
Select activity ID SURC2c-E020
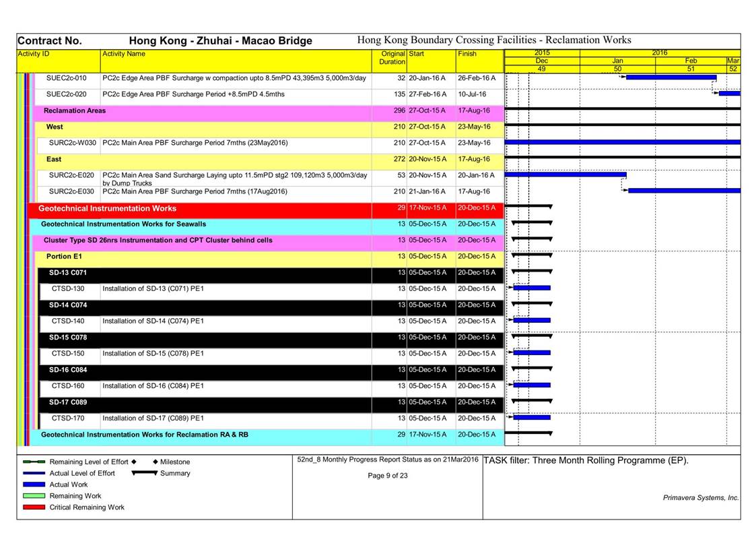pyautogui.click(x=71, y=176)
